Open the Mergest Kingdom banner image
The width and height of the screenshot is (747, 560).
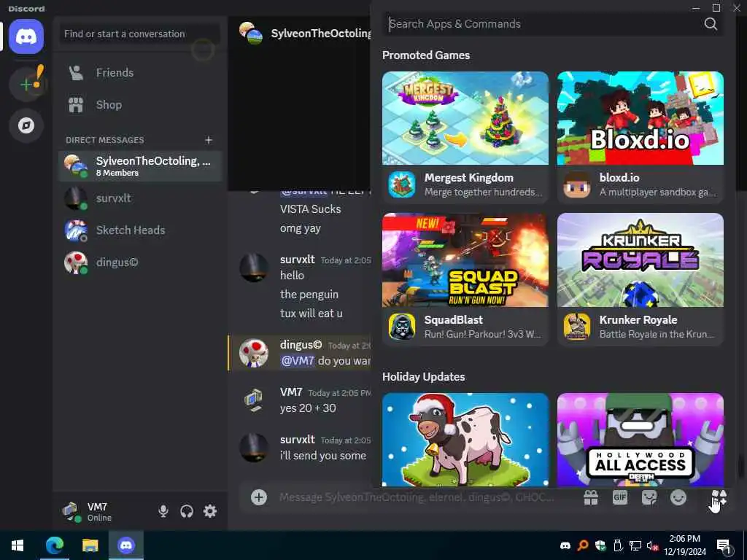tap(465, 118)
